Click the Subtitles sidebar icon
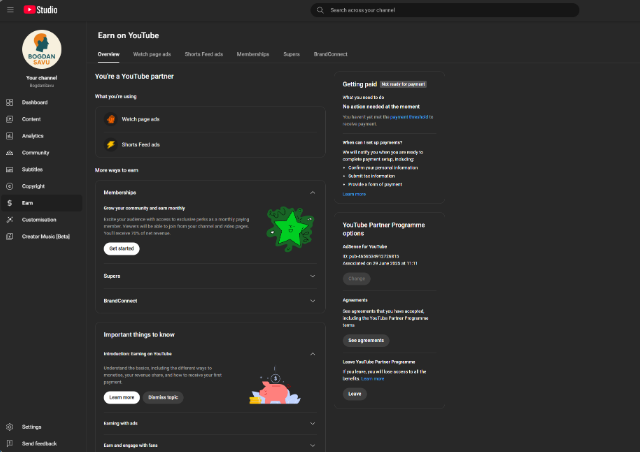 click(9, 169)
